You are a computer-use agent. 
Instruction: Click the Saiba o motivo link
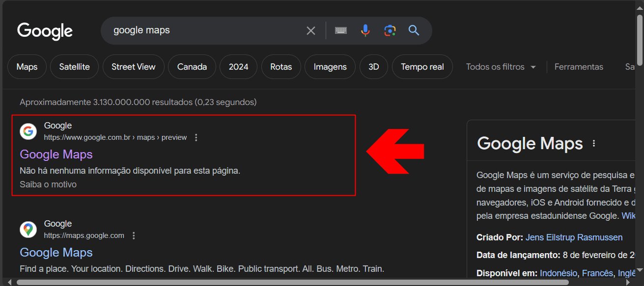[x=48, y=184]
